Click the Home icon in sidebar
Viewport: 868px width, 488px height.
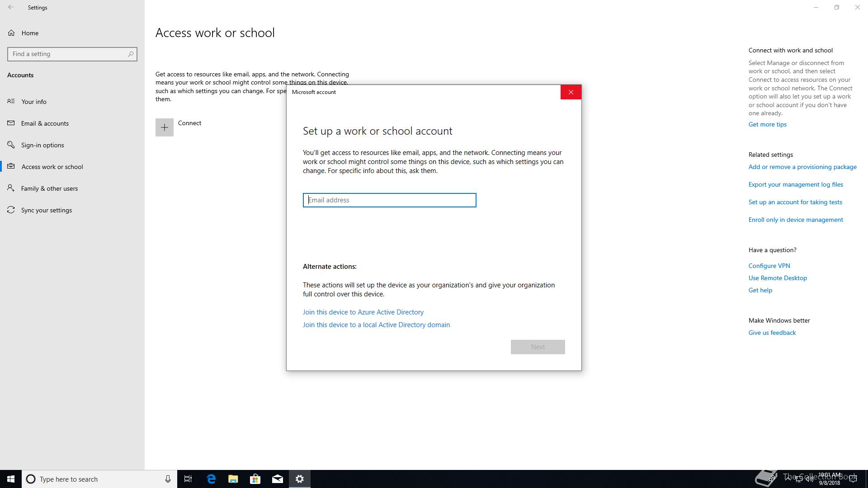(x=11, y=33)
